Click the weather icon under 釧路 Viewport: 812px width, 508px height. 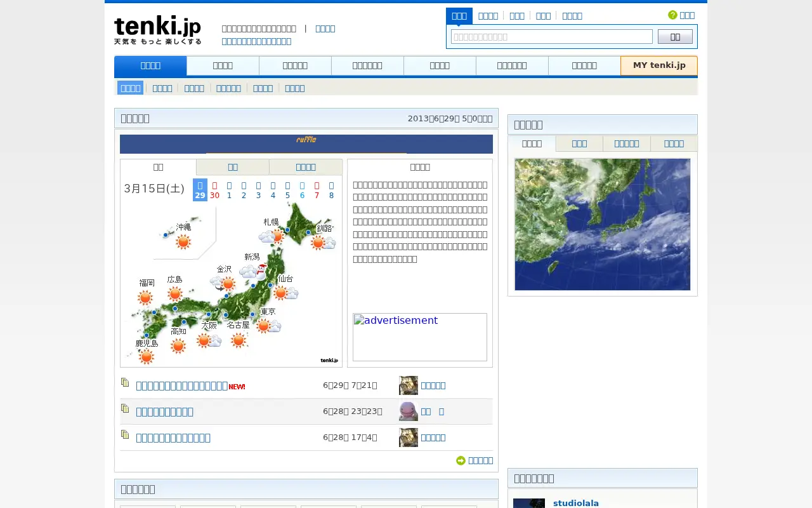click(x=324, y=243)
